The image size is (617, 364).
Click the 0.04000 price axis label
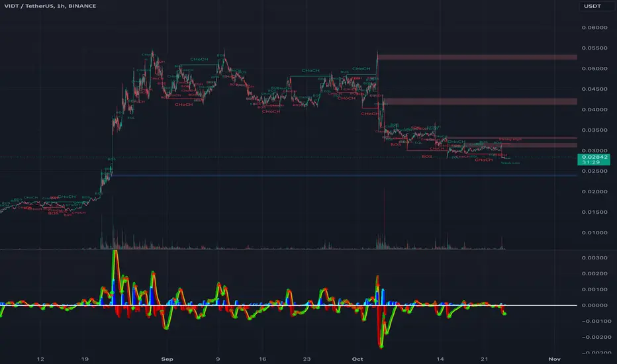[x=594, y=109]
